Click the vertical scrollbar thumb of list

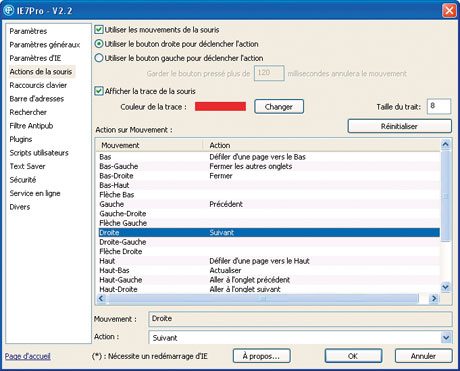446,196
